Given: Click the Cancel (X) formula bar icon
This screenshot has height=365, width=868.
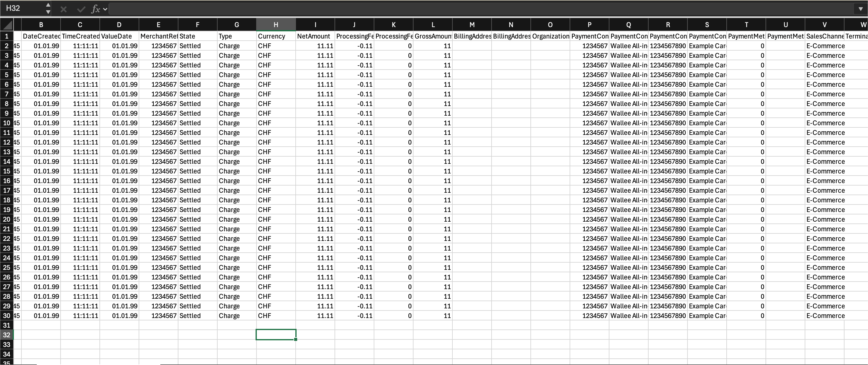Looking at the screenshot, I should pyautogui.click(x=63, y=9).
